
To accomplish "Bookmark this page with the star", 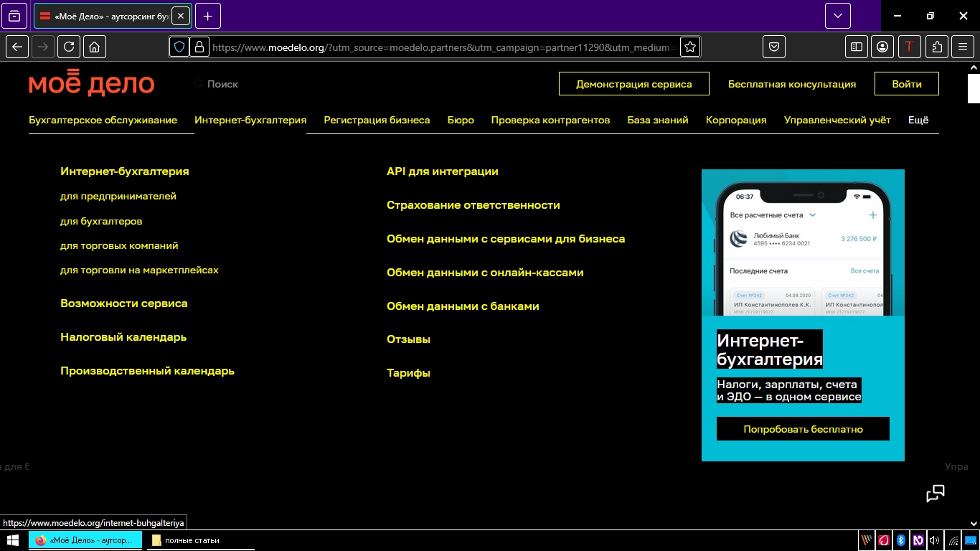I will pos(690,47).
